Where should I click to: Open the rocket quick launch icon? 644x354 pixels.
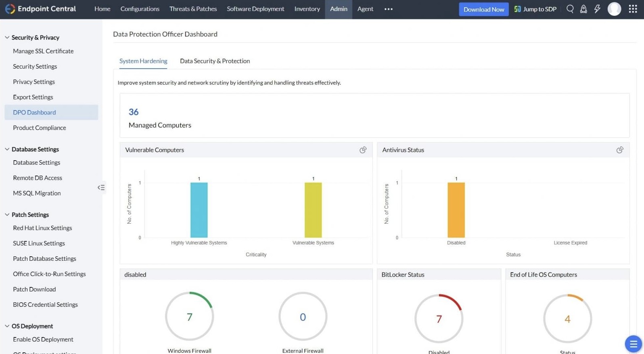[x=583, y=9]
